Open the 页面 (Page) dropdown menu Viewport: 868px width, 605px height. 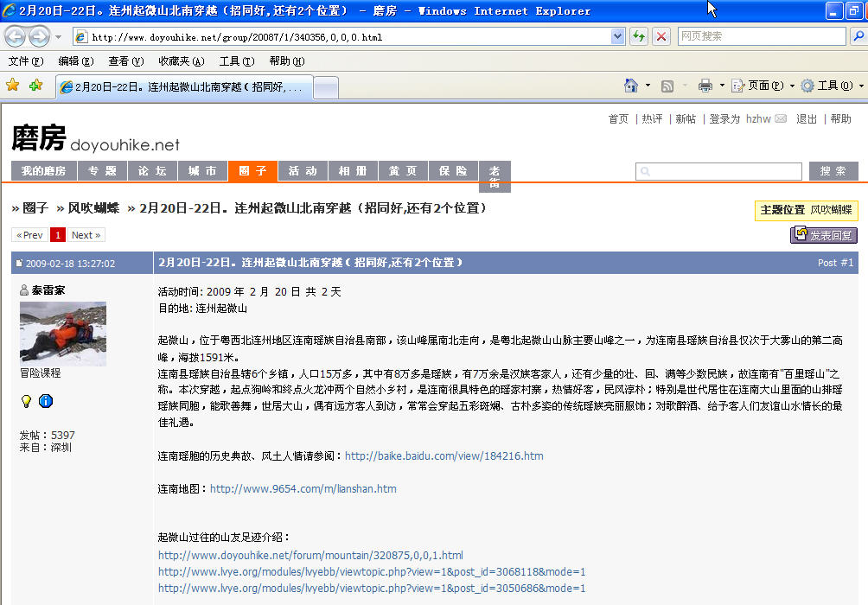(x=763, y=86)
